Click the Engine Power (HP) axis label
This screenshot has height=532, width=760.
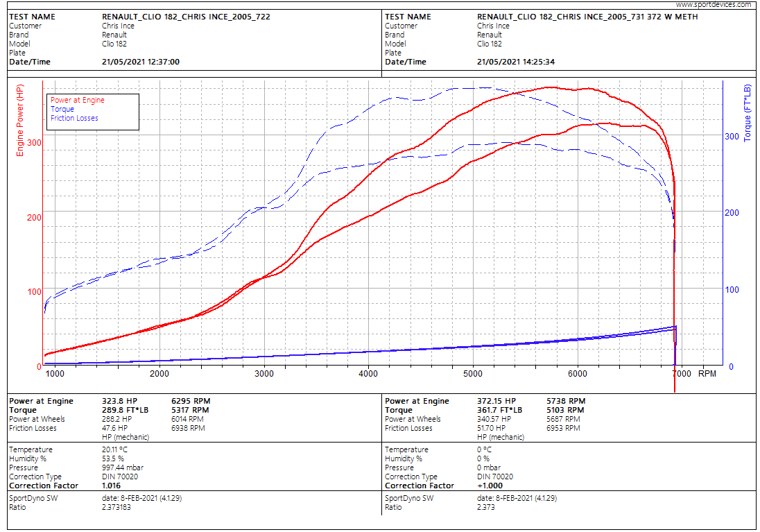20,121
